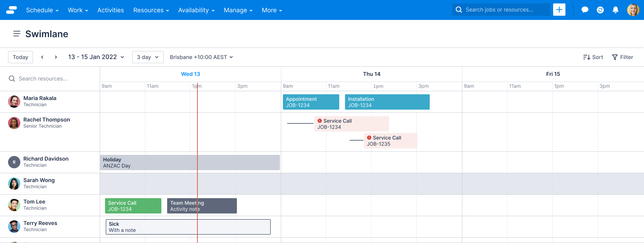Go to next date range

coord(56,57)
